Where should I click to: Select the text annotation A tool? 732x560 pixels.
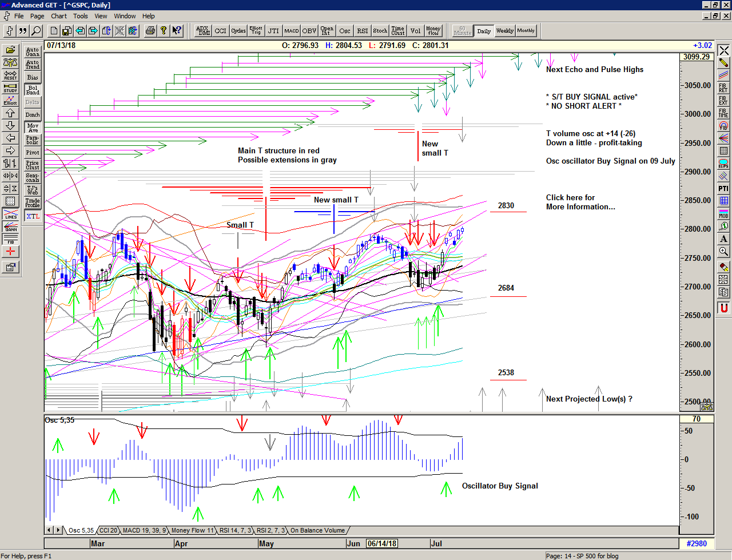coord(723,239)
